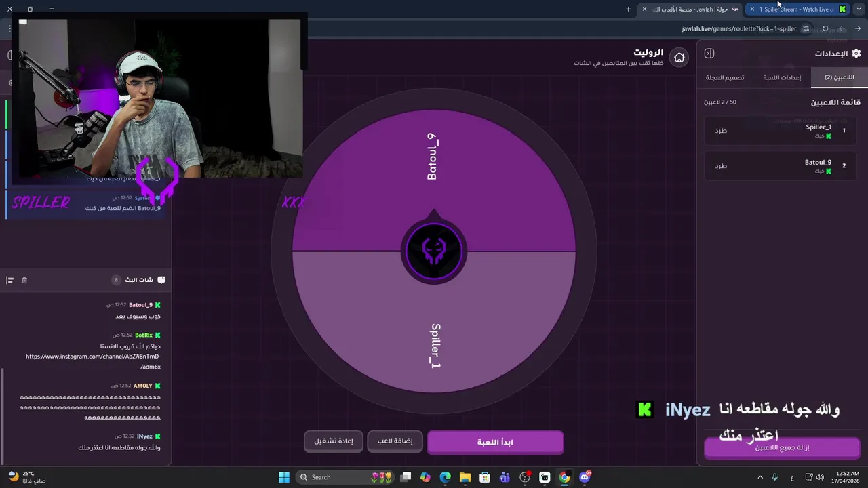The width and height of the screenshot is (868, 488).
Task: Click إضافة لاعب add player button
Action: (395, 441)
